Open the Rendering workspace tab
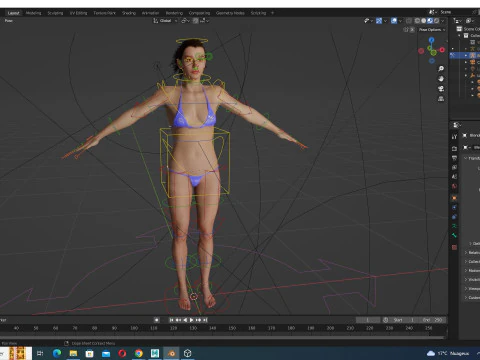This screenshot has height=360, width=480. [174, 13]
